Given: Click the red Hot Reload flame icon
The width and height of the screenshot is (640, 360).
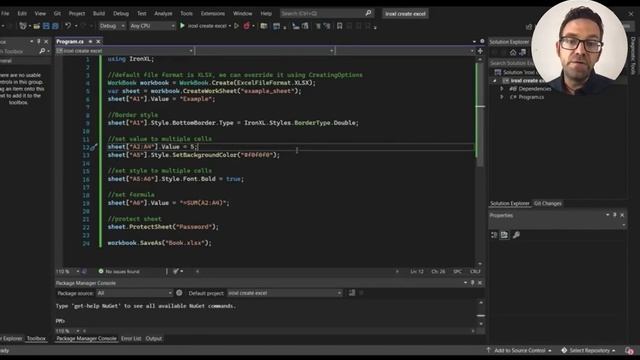Looking at the screenshot, I should 247,26.
